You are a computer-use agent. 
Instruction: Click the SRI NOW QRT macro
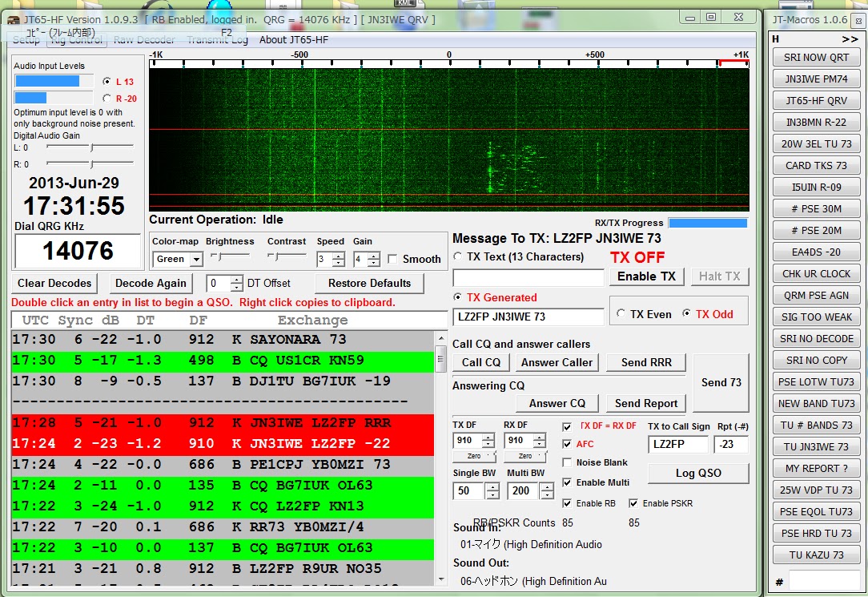(817, 57)
